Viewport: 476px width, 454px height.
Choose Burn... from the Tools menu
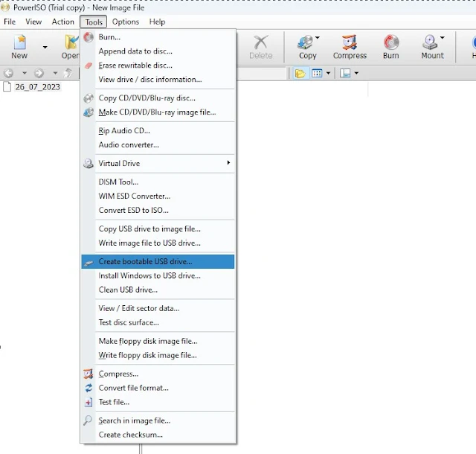[x=109, y=36]
